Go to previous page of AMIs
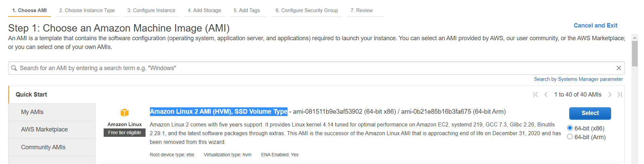Image resolution: width=644 pixels, height=164 pixels. click(x=546, y=95)
